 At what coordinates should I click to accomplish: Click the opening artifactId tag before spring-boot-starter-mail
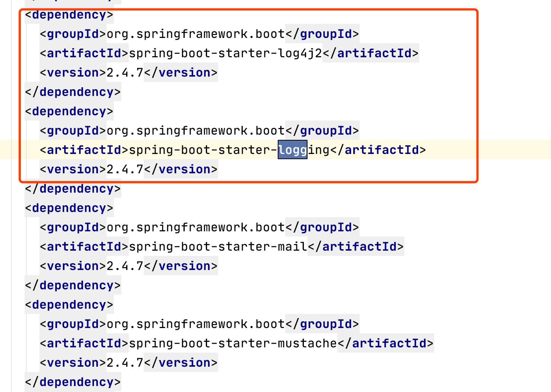[84, 247]
